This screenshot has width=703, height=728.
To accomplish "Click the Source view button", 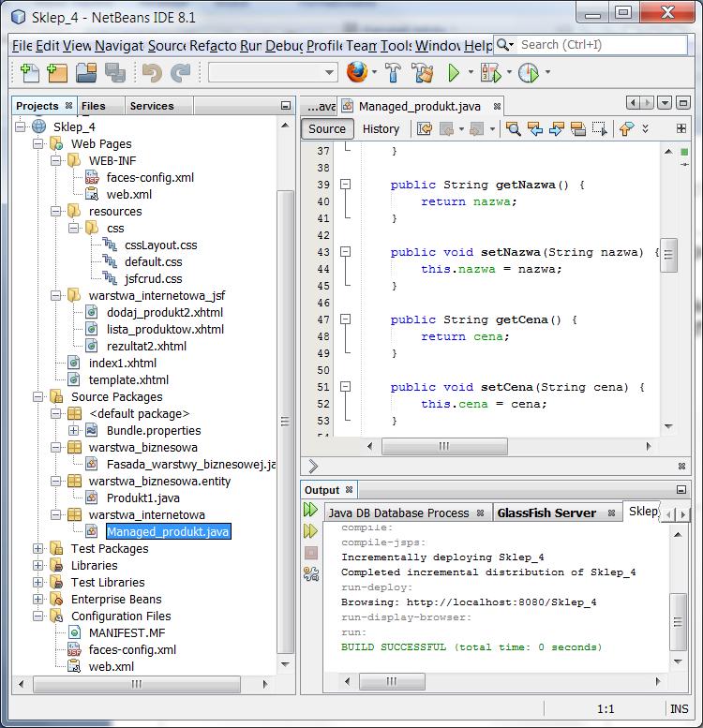I will [327, 128].
